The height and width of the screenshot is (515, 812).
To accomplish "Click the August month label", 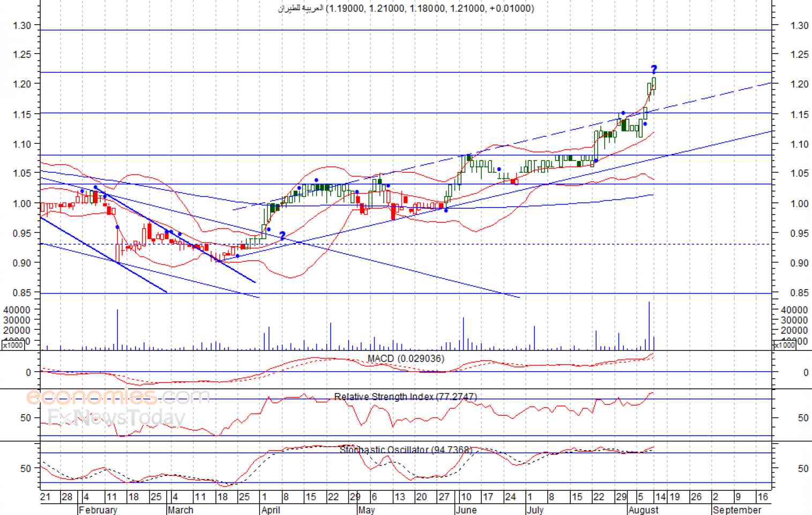I will (x=643, y=510).
